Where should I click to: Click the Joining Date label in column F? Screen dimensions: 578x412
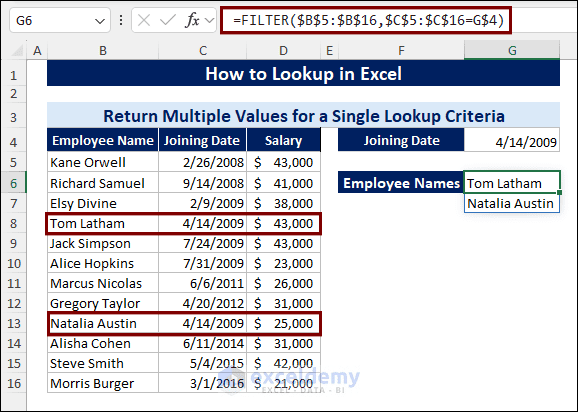pyautogui.click(x=401, y=140)
